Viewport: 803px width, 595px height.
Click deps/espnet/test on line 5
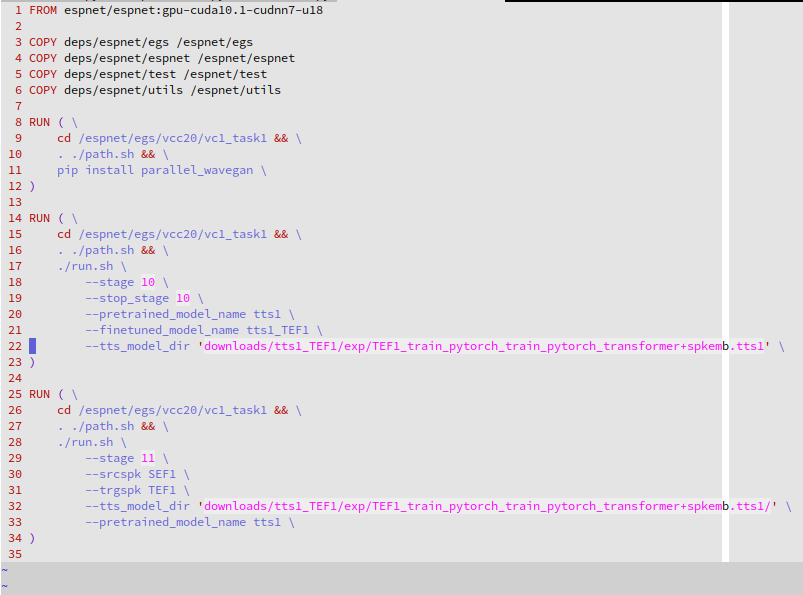point(120,74)
